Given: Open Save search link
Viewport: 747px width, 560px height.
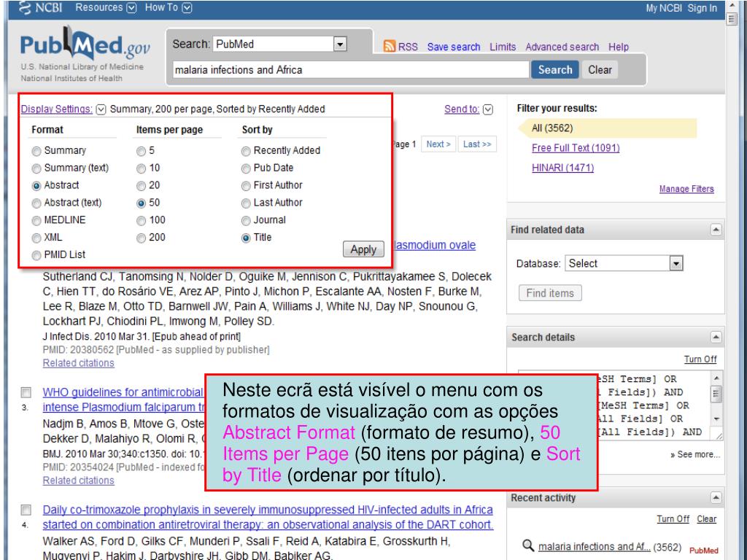Looking at the screenshot, I should pos(454,47).
